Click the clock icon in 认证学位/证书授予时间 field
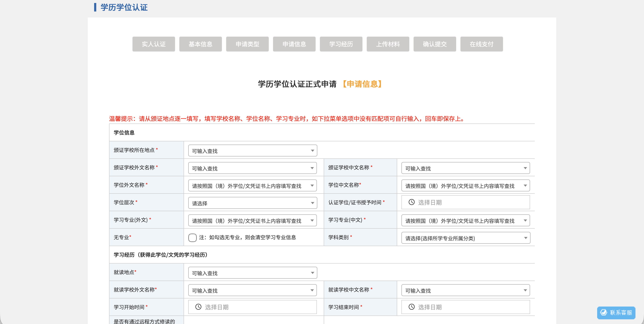This screenshot has width=644, height=324. [411, 202]
